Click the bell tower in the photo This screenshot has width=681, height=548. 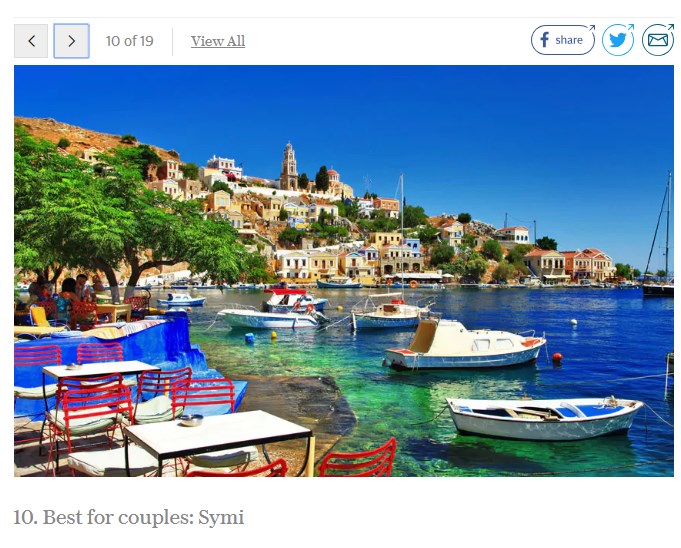click(289, 166)
